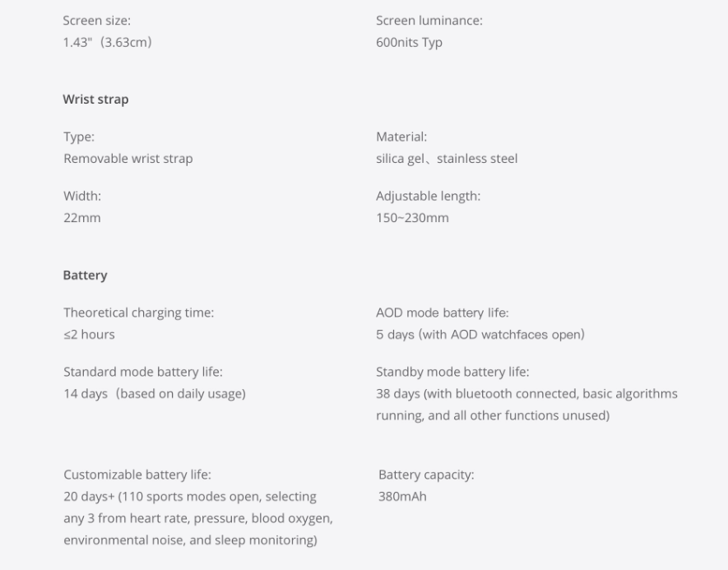728x570 pixels.
Task: Select the silica gel, stainless steel text
Action: 447,159
